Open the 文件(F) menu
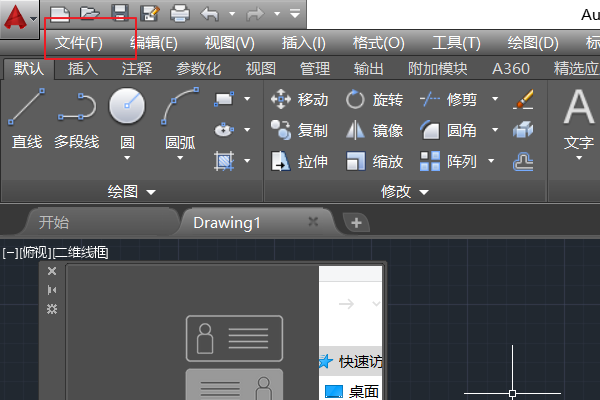600x400 pixels. [79, 42]
